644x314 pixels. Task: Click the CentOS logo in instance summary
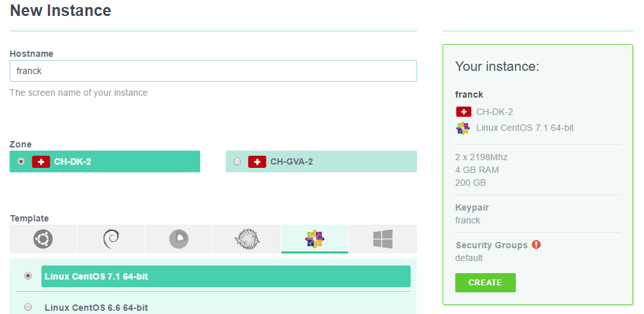[x=463, y=128]
